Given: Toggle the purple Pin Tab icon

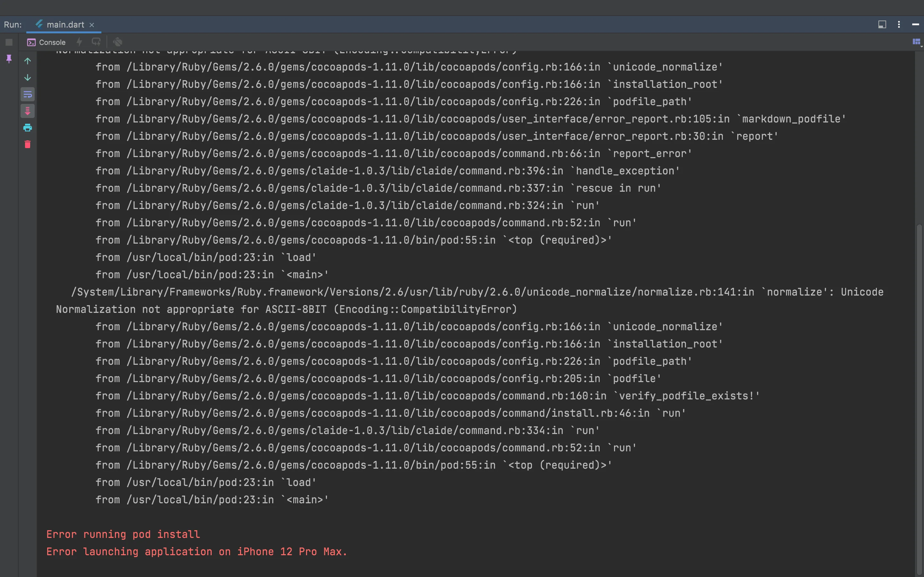Looking at the screenshot, I should click(9, 59).
